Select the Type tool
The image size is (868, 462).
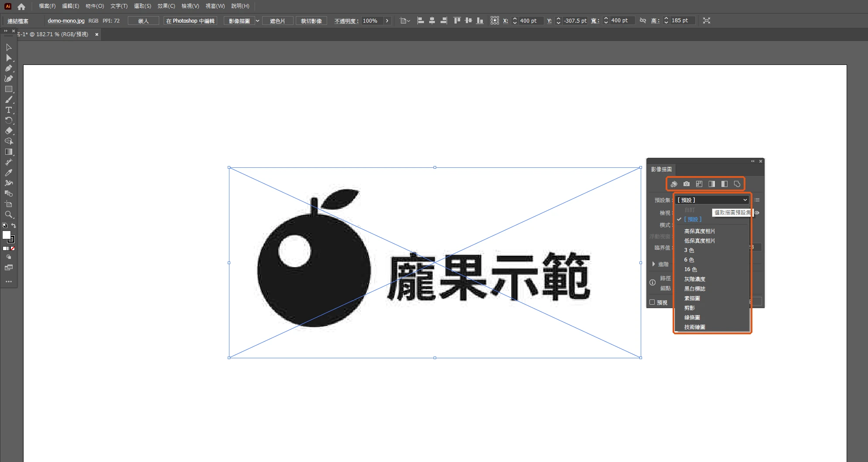coord(8,110)
